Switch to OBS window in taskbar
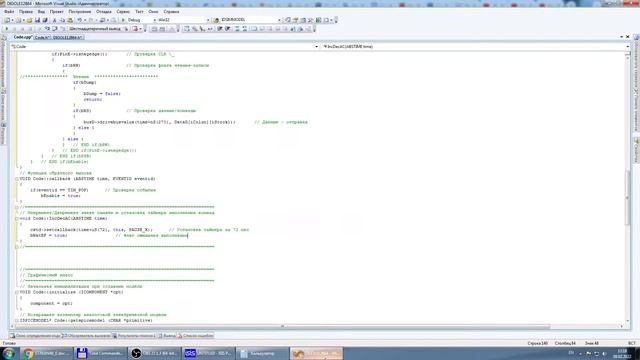The height and width of the screenshot is (360, 640). point(155,353)
